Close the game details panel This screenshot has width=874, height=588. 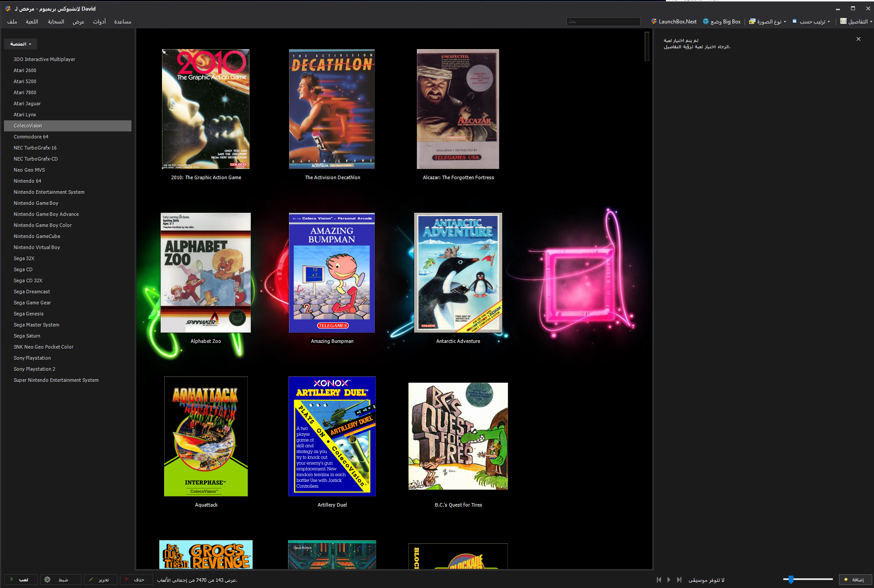pos(859,39)
